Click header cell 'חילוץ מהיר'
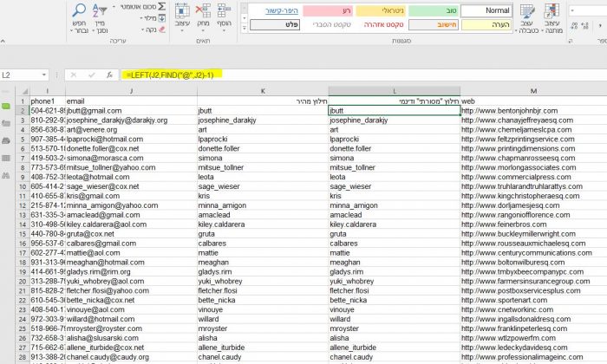This screenshot has height=364, width=607. click(x=263, y=101)
